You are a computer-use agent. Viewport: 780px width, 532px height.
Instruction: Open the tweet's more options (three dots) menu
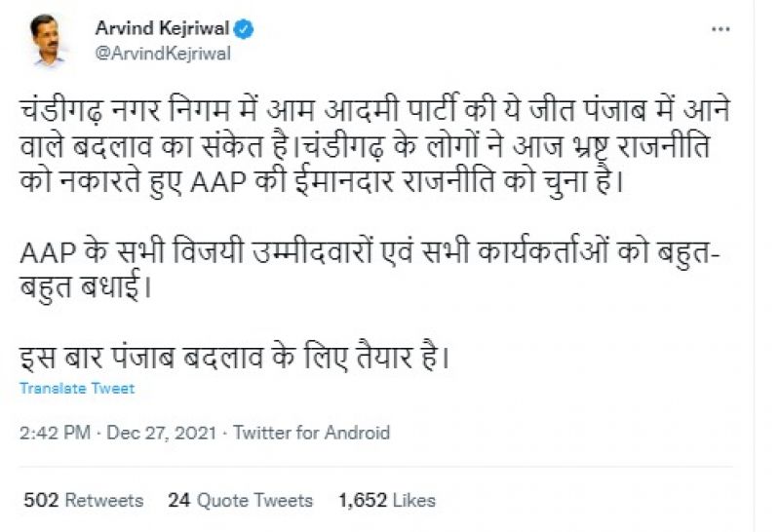tap(721, 30)
